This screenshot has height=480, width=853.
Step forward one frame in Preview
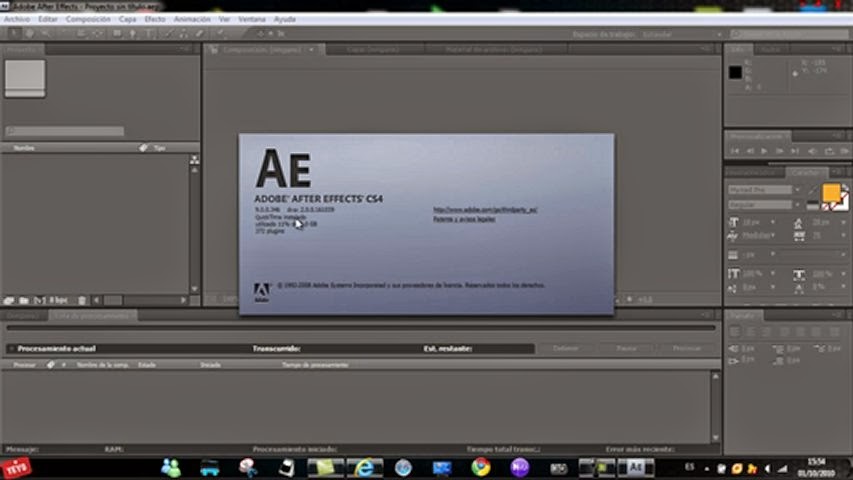(780, 151)
